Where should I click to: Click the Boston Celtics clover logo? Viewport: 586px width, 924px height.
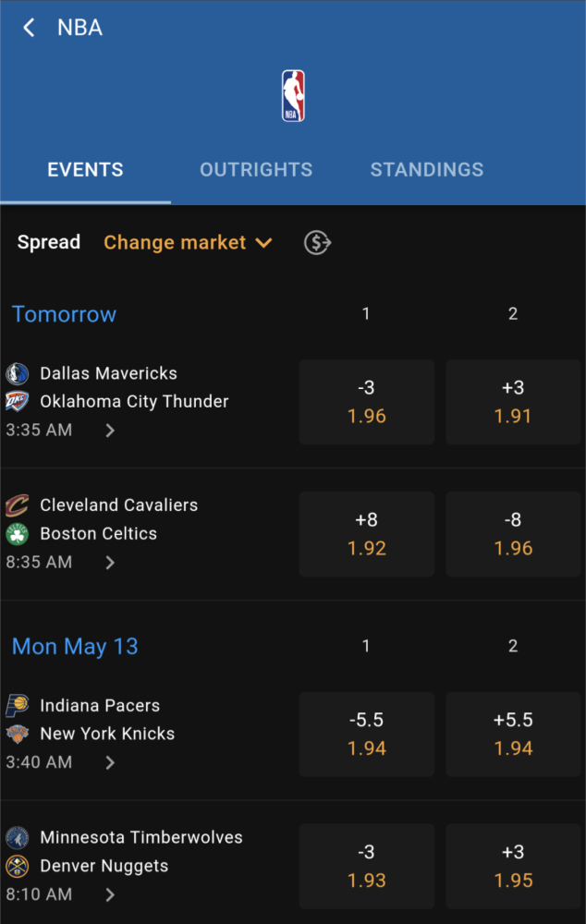point(17,534)
